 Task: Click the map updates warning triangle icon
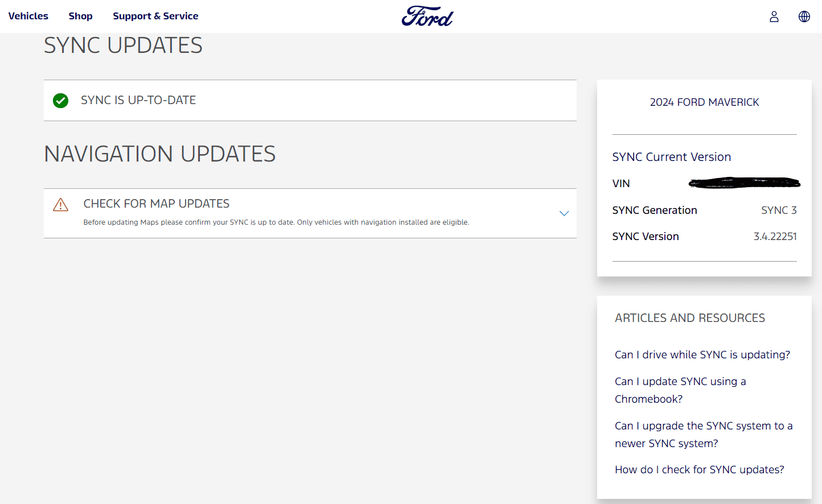pos(60,205)
